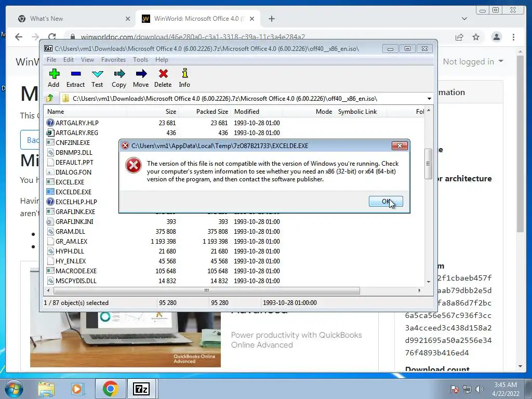Click the horizontal scrollbar in 7-Zip
Viewport: 532px width, 399px height.
207,291
